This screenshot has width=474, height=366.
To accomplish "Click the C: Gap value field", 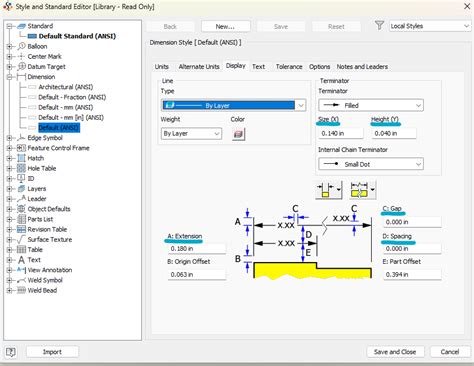I will [x=412, y=222].
